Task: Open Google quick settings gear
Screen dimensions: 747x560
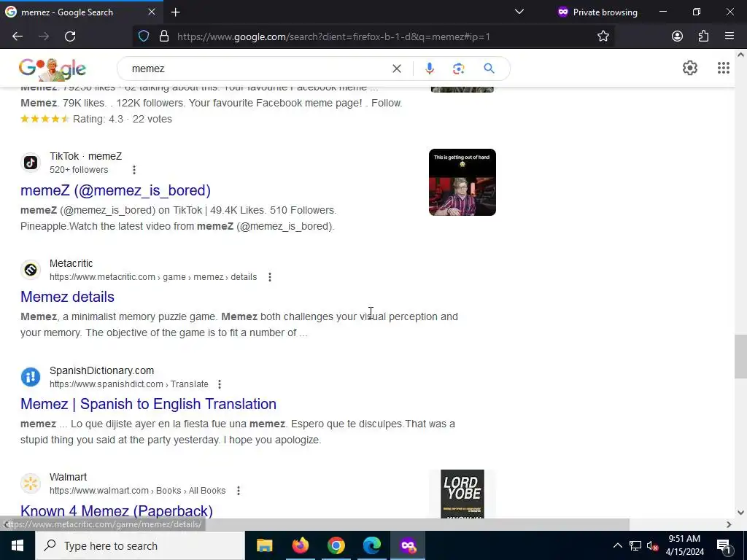Action: (690, 68)
